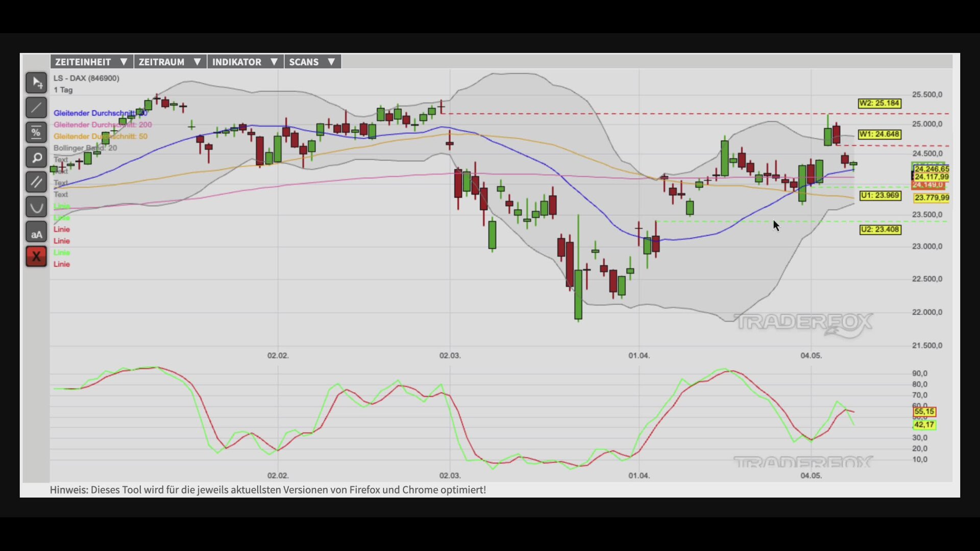Click the W1: 24.648 resistance label
Image resolution: width=980 pixels, height=551 pixels.
click(x=879, y=134)
